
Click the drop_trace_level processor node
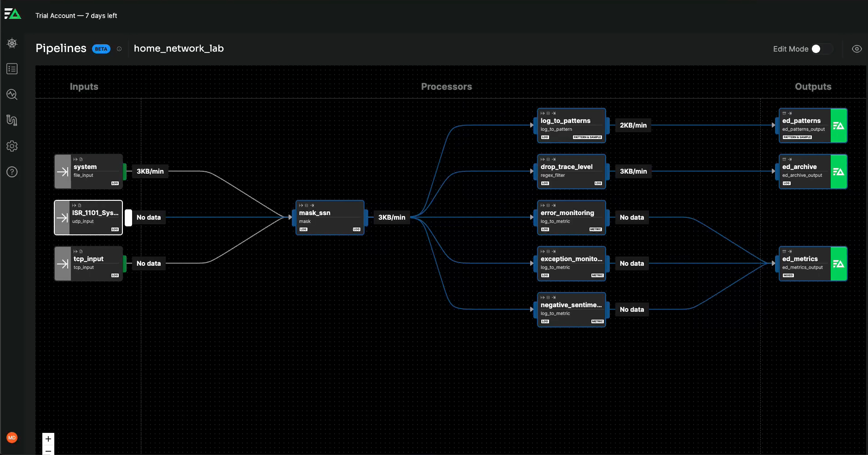[x=571, y=171]
